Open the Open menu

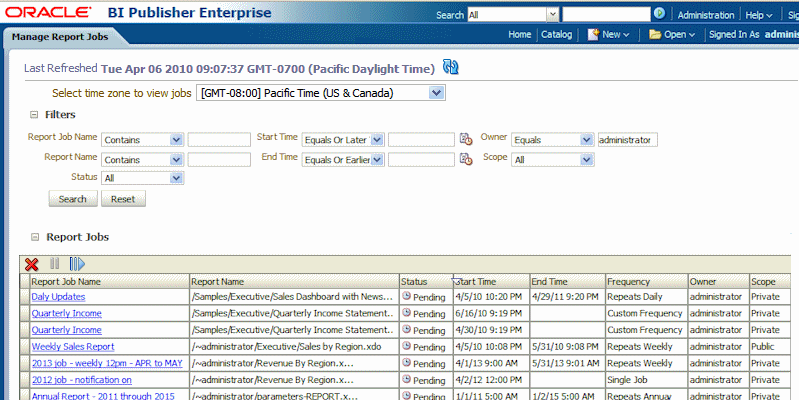(x=679, y=35)
